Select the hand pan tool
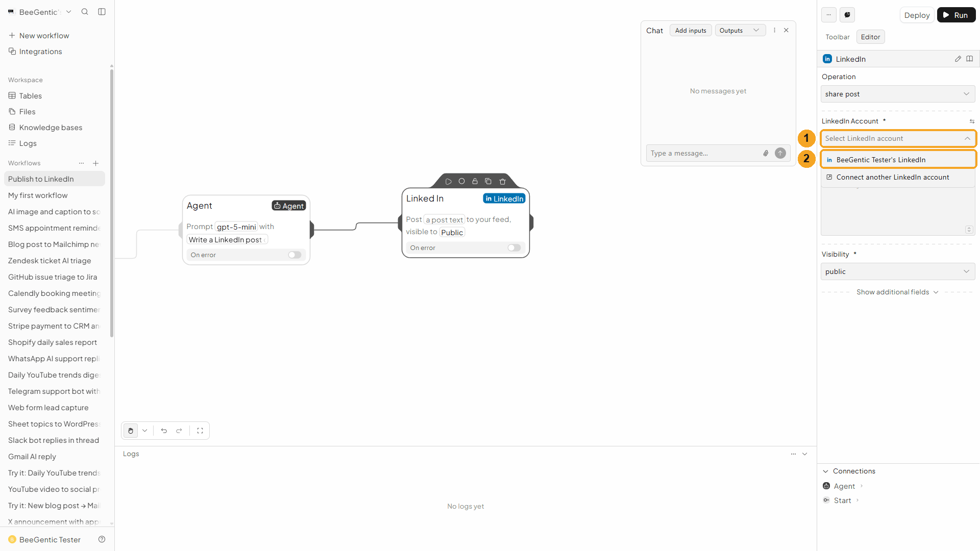Screen dimensions: 980x551 pos(131,431)
